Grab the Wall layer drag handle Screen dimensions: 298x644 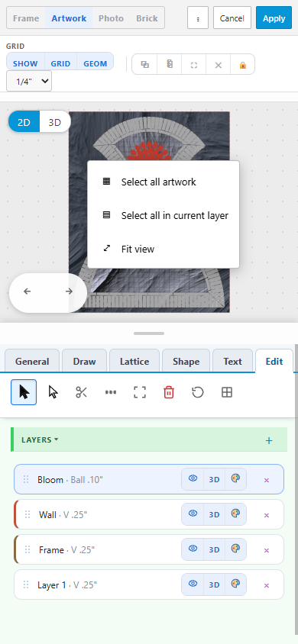(28, 514)
